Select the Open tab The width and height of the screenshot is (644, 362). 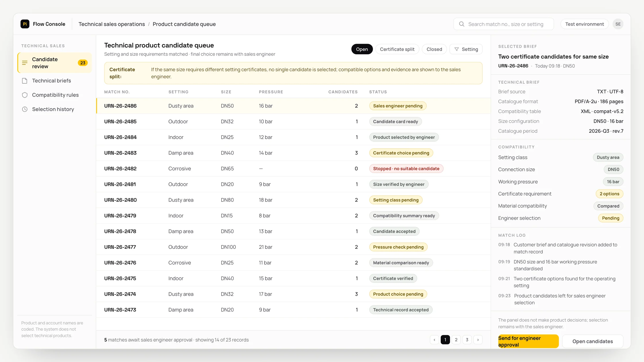pyautogui.click(x=362, y=49)
